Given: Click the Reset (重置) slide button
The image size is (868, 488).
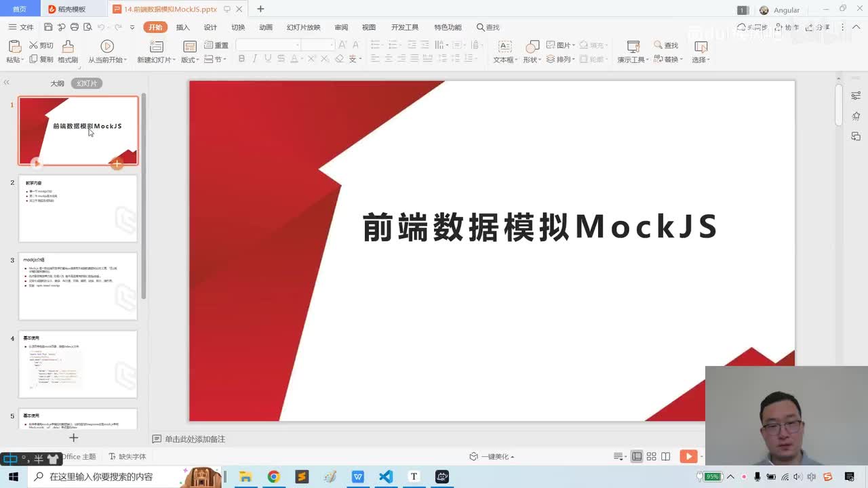Looking at the screenshot, I should [x=217, y=45].
